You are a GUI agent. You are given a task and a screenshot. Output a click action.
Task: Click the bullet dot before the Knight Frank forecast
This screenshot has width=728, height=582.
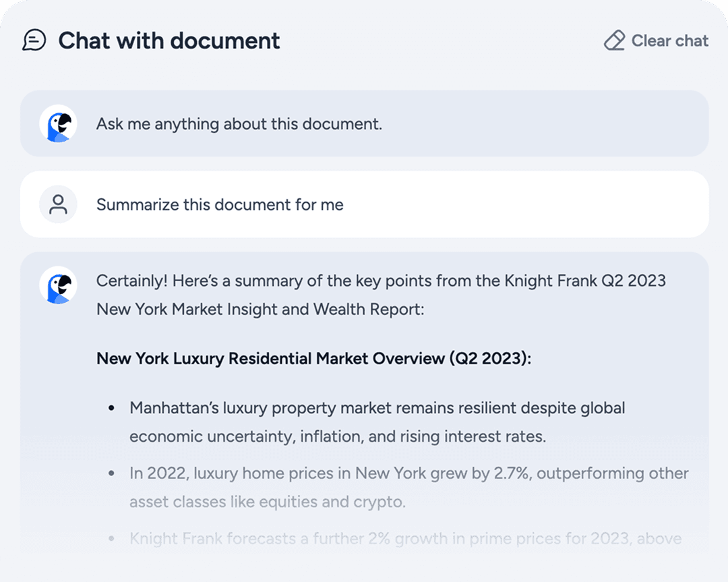point(112,538)
